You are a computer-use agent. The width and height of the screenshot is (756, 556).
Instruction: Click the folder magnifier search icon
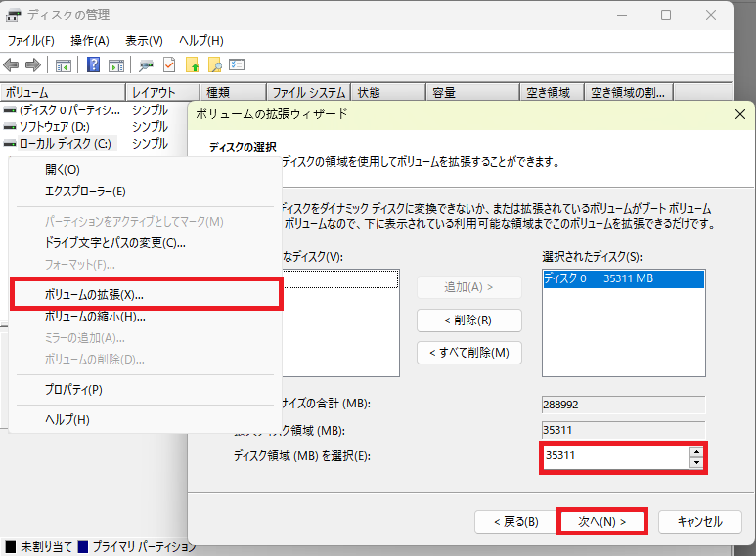214,64
